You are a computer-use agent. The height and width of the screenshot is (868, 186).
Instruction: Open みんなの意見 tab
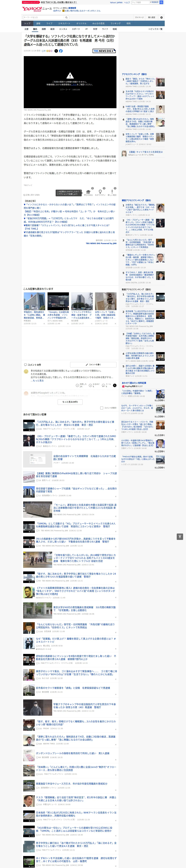(98, 24)
